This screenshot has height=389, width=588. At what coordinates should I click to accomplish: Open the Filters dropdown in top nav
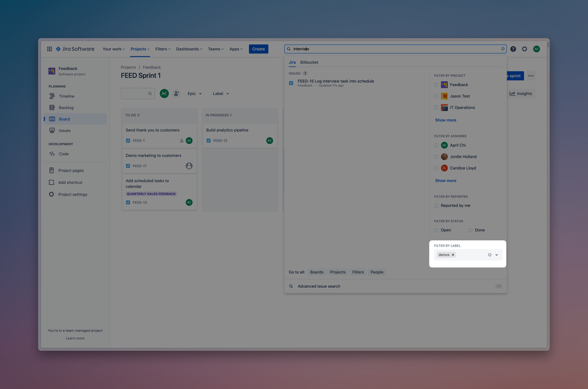[163, 49]
